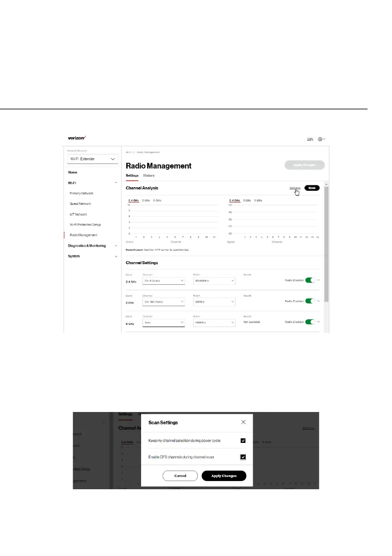Image resolution: width=392 pixels, height=556 pixels.
Task: Go to Home in the sidebar
Action: [73, 173]
